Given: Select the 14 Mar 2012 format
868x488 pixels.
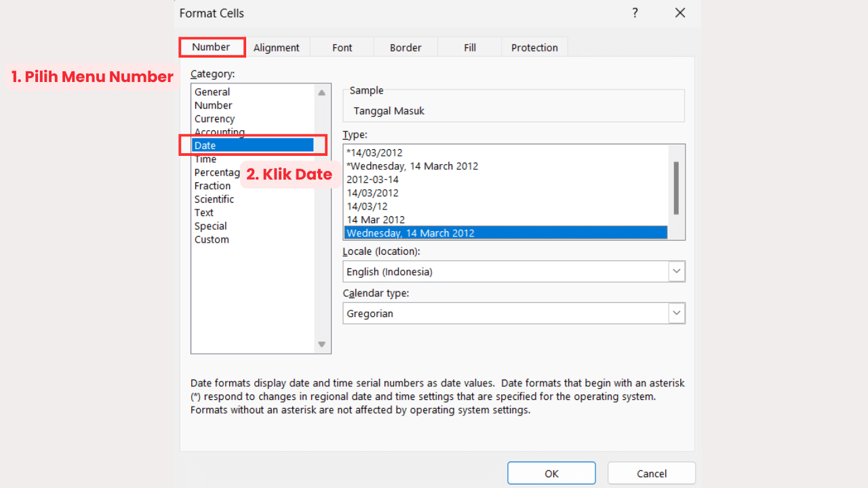Looking at the screenshot, I should pos(376,220).
